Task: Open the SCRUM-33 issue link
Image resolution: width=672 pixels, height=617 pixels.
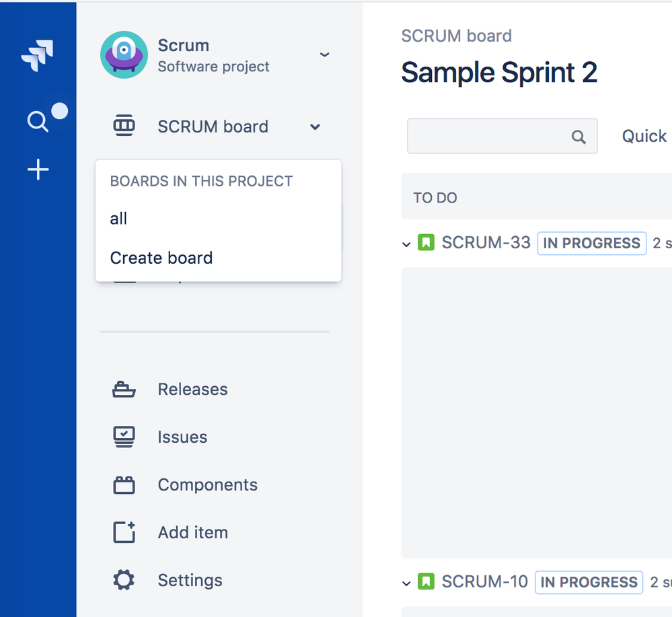Action: 486,243
